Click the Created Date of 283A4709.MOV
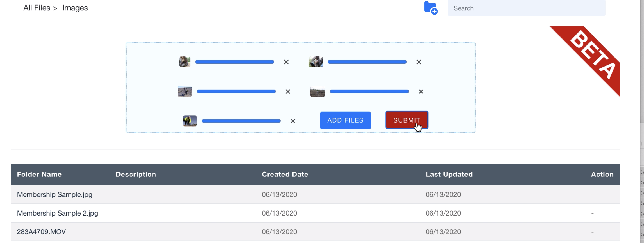Image resolution: width=644 pixels, height=243 pixels. coord(279,232)
